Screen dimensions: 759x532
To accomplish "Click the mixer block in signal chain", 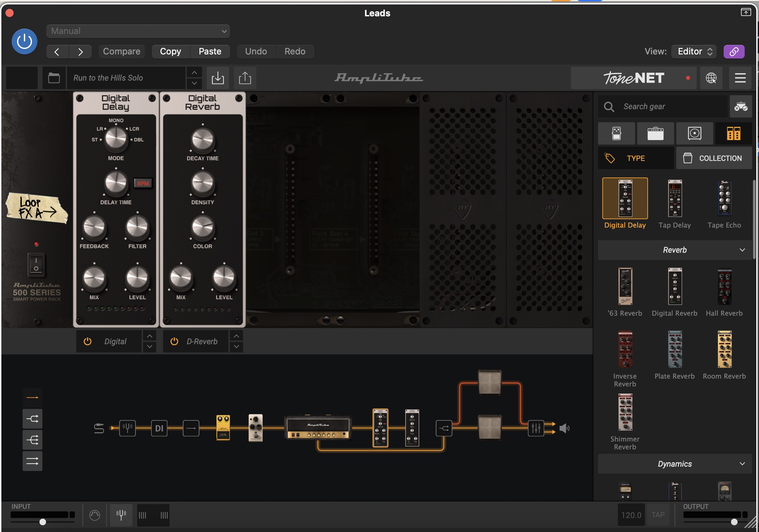I will 536,429.
